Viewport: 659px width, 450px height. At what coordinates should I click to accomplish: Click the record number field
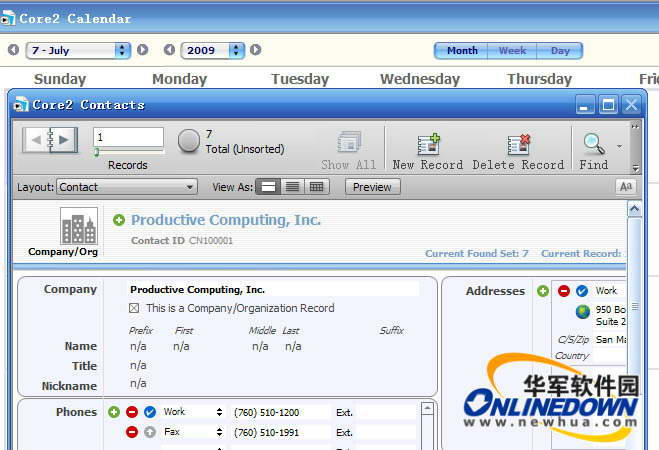click(128, 137)
